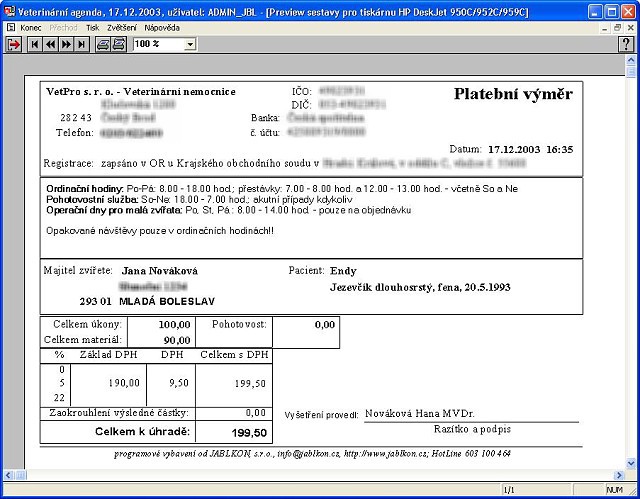Restore the inner preview document window
The height and width of the screenshot is (499, 640).
coord(618,28)
